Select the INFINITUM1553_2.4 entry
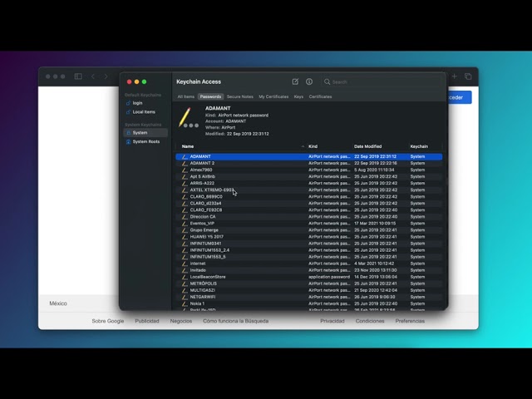532x399 pixels. point(308,250)
